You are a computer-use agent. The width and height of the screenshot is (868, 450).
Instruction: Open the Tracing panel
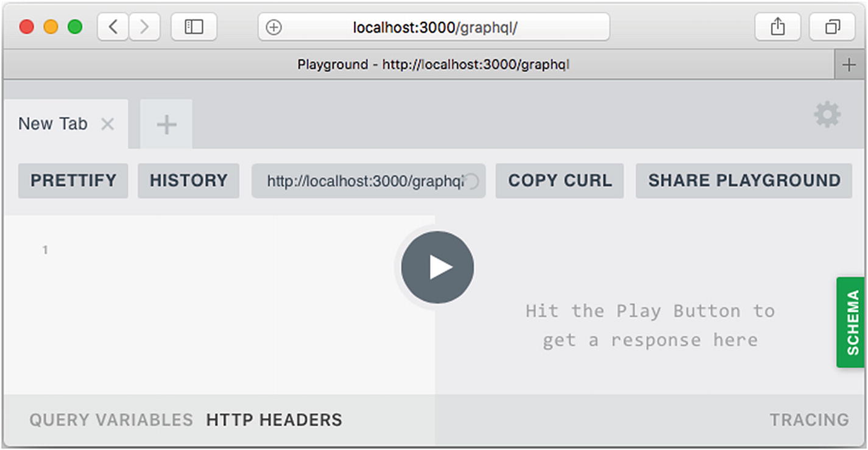pyautogui.click(x=809, y=420)
